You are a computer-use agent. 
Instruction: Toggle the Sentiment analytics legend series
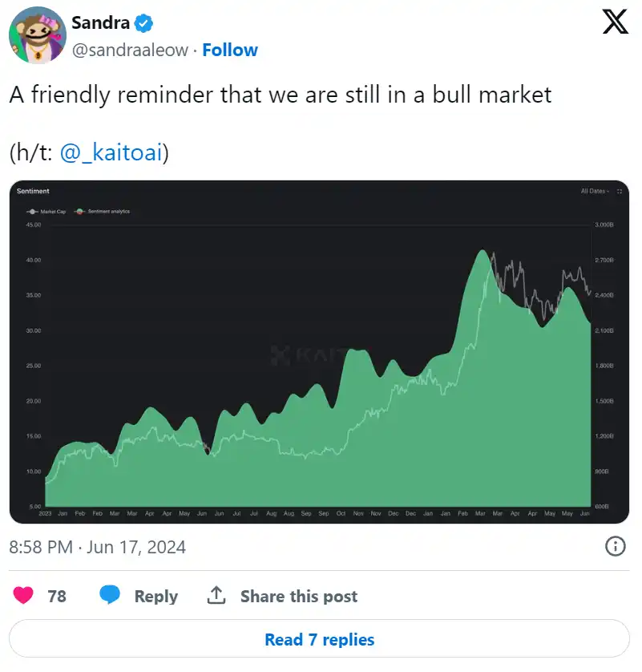pos(102,212)
